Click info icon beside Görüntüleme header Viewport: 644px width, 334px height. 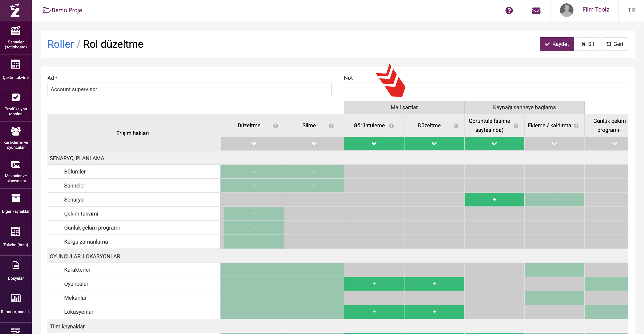tap(391, 126)
